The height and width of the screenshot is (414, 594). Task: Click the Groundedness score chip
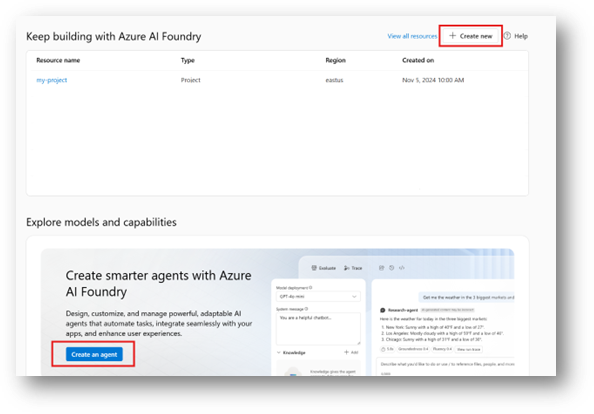pos(413,349)
